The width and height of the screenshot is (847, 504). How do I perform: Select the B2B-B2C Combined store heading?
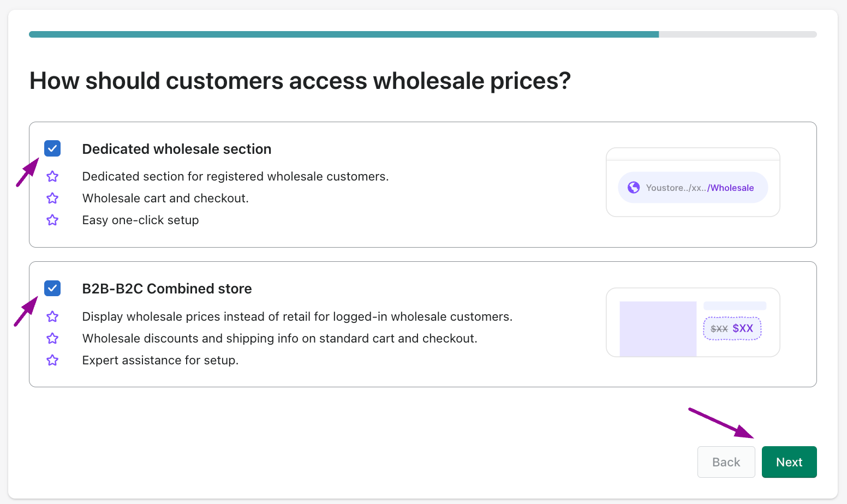[x=167, y=289]
